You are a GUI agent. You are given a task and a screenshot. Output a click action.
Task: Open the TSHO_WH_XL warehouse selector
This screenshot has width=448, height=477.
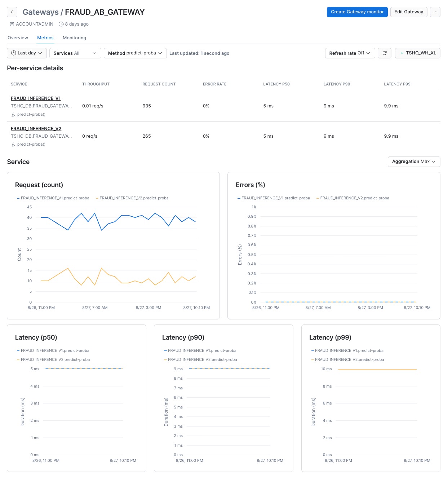[x=417, y=53]
